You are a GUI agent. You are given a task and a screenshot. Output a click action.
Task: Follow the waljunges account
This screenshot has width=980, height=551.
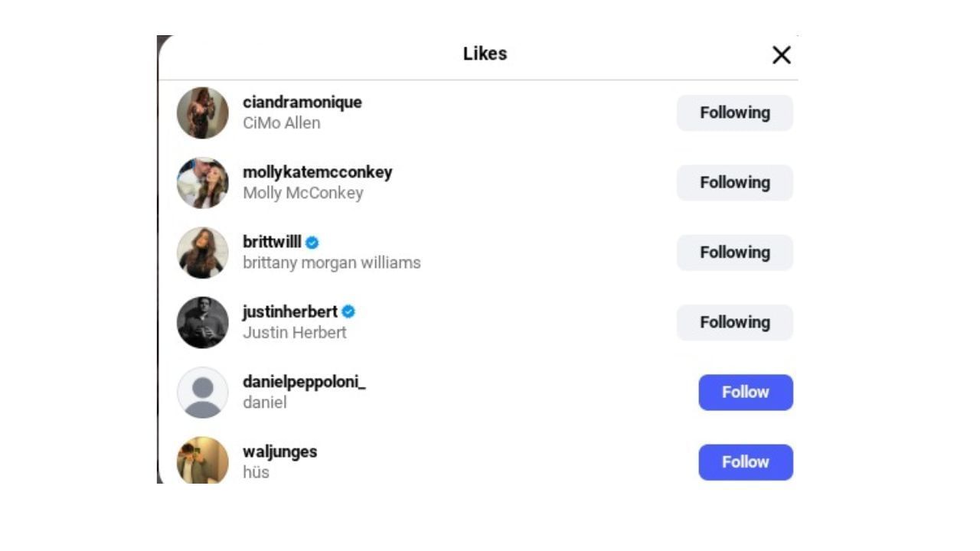(745, 462)
